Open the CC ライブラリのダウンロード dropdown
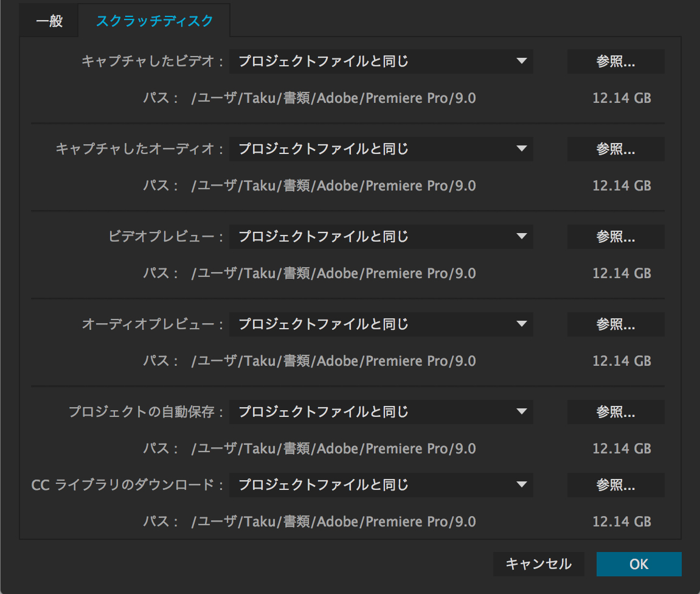This screenshot has width=700, height=594. (381, 484)
